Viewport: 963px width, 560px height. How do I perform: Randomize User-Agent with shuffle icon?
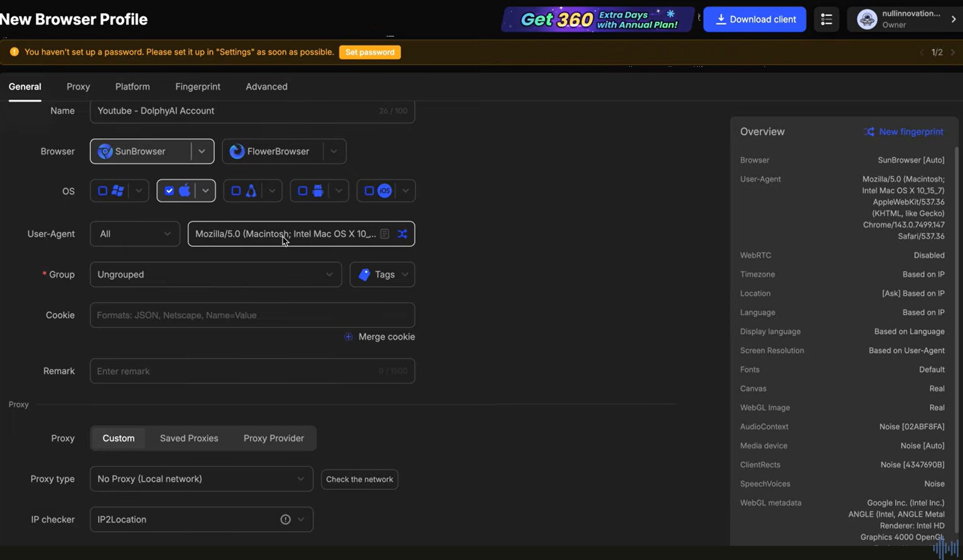pyautogui.click(x=402, y=234)
